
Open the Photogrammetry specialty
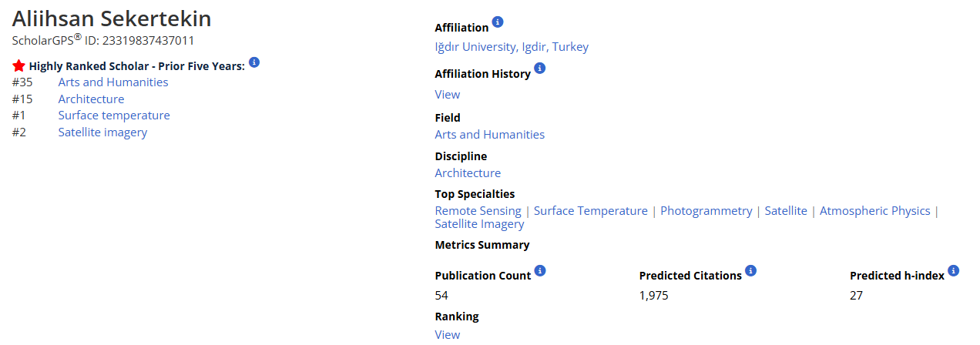coord(706,211)
